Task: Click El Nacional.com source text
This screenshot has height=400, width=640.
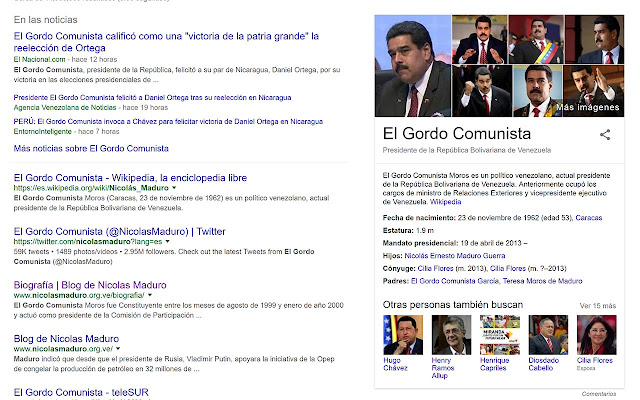Action: coord(39,60)
